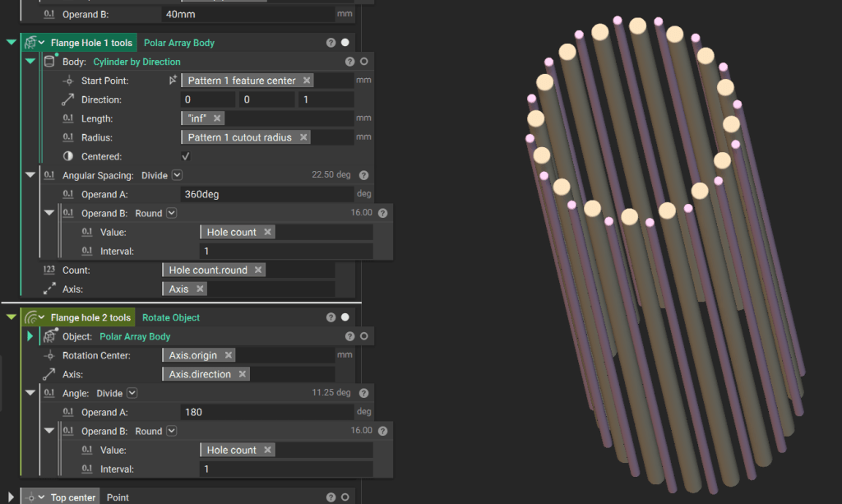This screenshot has height=504, width=842.
Task: Click the Start Point pick-from-scene cursor icon
Action: click(x=173, y=81)
